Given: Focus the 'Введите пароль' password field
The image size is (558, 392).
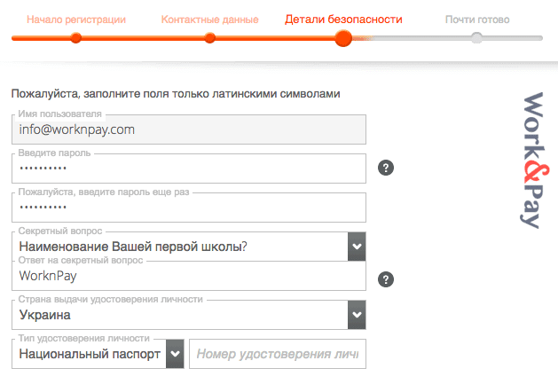Looking at the screenshot, I should [189, 169].
